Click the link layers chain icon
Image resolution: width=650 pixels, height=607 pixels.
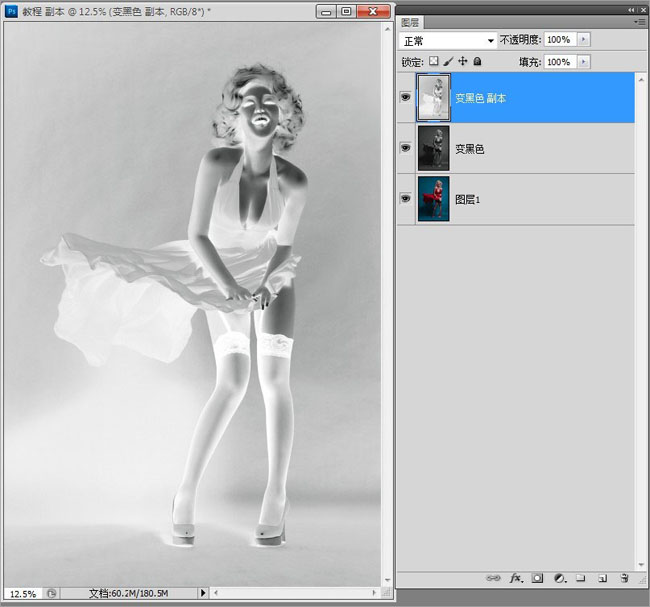pos(493,578)
